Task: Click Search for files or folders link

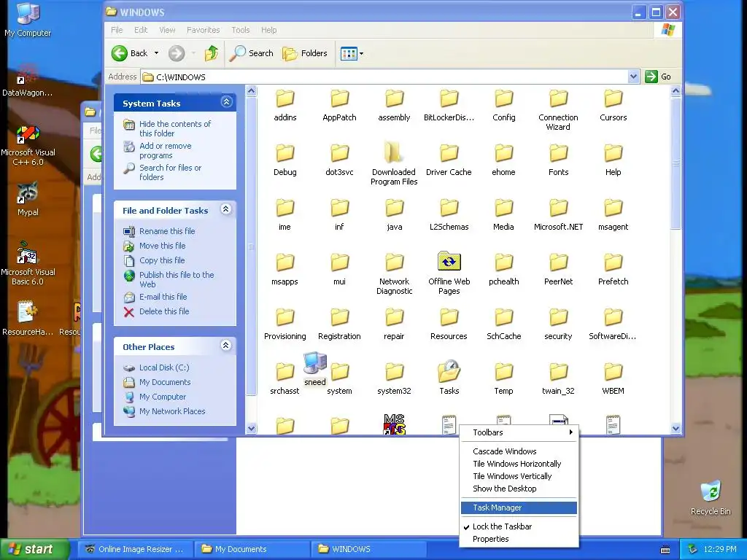Action: [x=170, y=172]
